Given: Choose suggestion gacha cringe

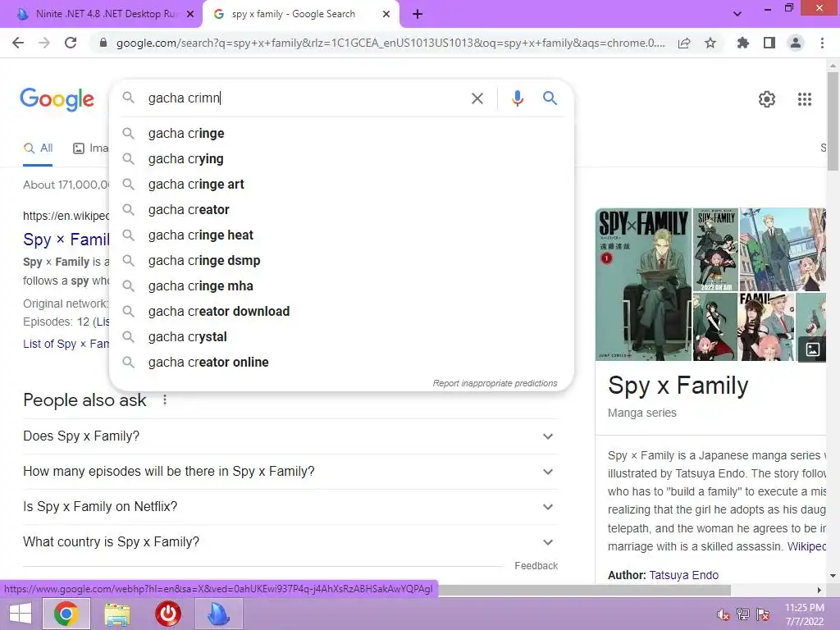Looking at the screenshot, I should click(341, 134).
